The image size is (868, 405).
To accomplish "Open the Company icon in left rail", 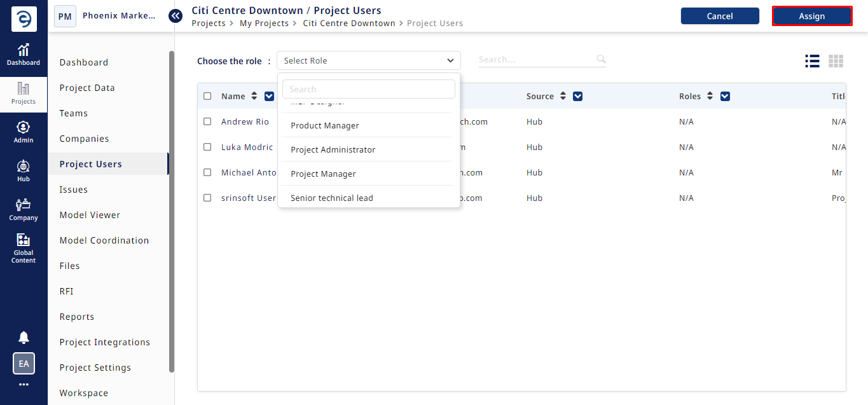I will 24,210.
